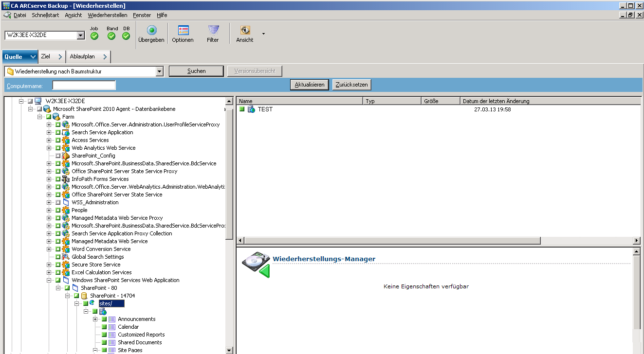This screenshot has width=644, height=354.
Task: Toggle the Calendar selection checkbox
Action: (x=104, y=327)
